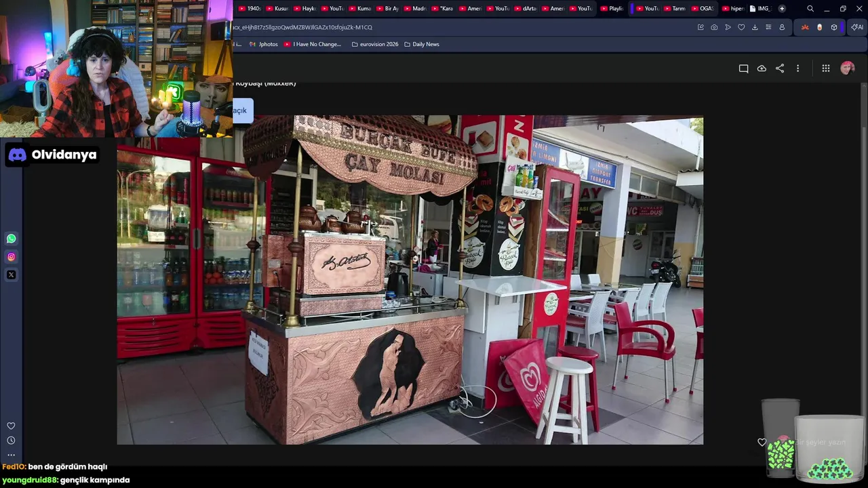Click the camera snapshot icon in address bar
868x488 pixels.
(714, 27)
